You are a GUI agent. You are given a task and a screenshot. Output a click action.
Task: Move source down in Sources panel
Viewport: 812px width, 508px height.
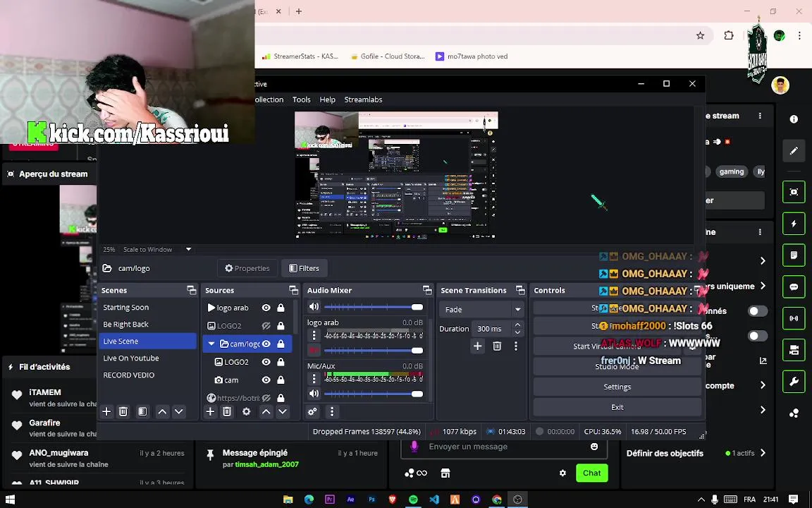(x=282, y=411)
